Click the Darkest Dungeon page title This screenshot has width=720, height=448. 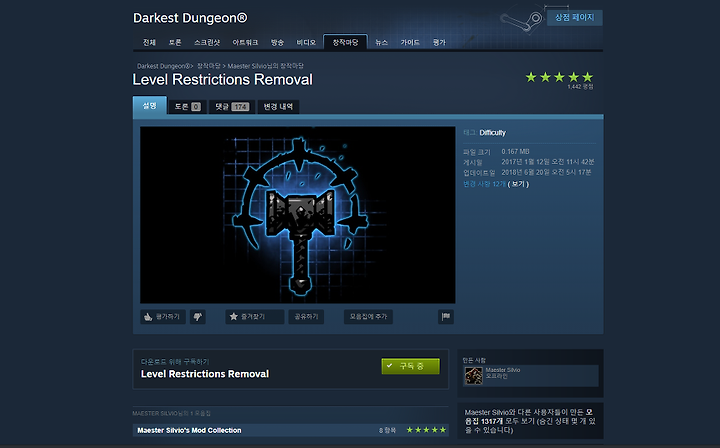pyautogui.click(x=190, y=18)
